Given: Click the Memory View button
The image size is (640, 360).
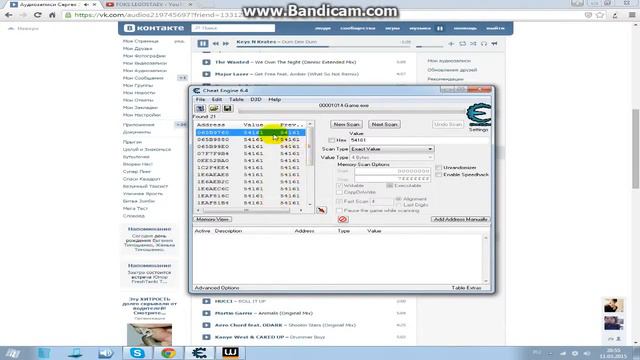Looking at the screenshot, I should tap(213, 219).
